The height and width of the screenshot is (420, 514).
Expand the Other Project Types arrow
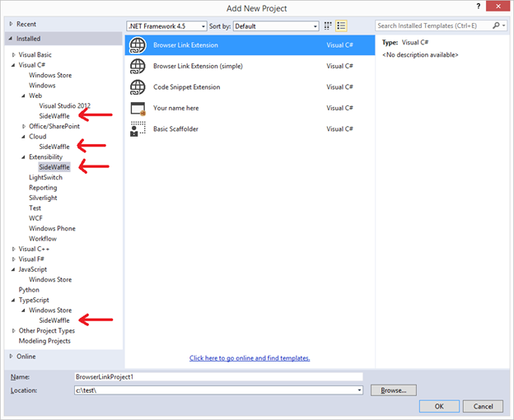point(13,330)
